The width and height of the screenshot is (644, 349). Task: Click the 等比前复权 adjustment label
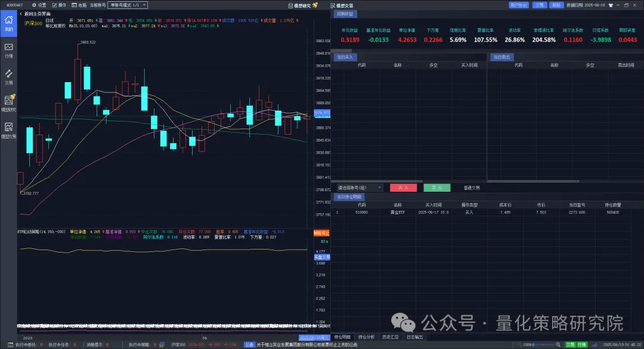click(x=55, y=26)
